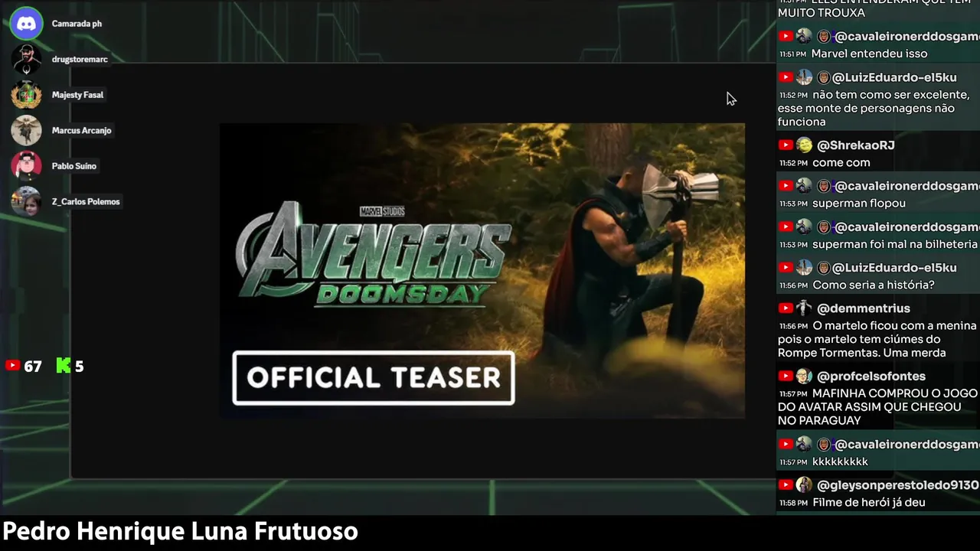
Task: Click the green Kick viewer count icon
Action: 64,366
